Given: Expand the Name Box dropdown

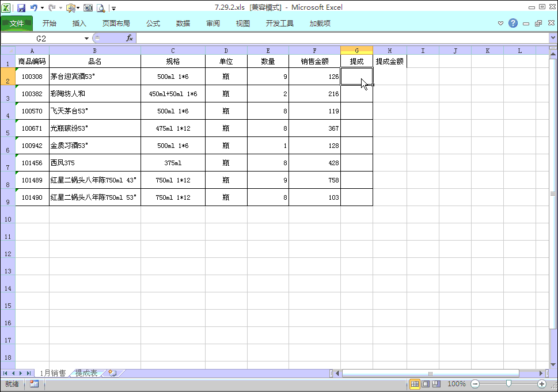Looking at the screenshot, I should pos(87,38).
